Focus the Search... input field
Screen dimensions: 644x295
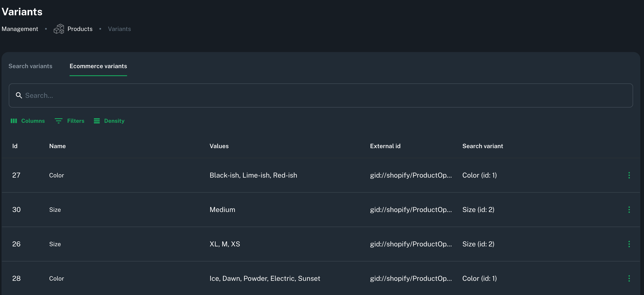[321, 95]
